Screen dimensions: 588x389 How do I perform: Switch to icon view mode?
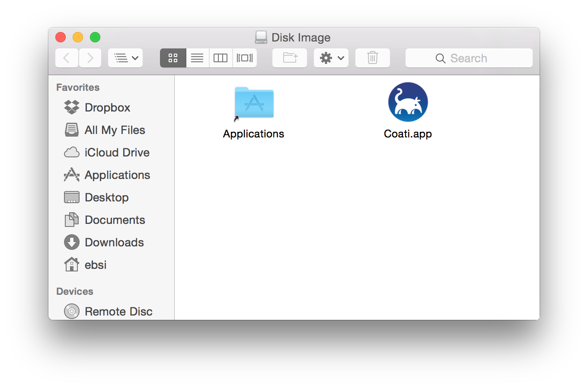tap(173, 58)
